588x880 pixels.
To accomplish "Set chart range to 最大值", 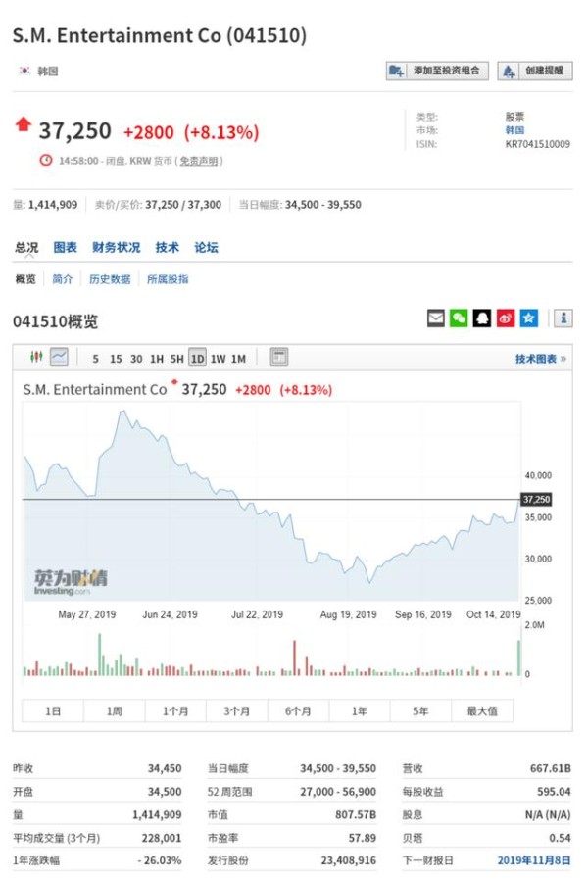I will point(482,711).
